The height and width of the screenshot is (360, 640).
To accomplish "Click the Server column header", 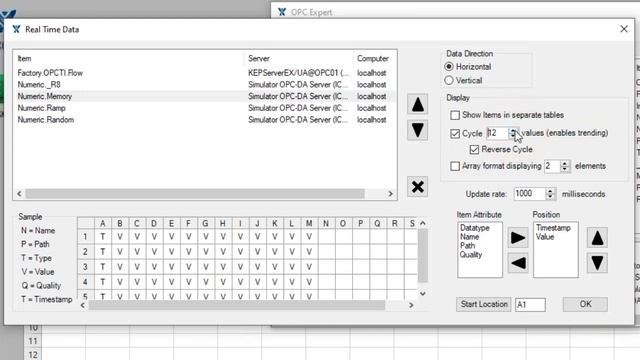I will coord(299,58).
